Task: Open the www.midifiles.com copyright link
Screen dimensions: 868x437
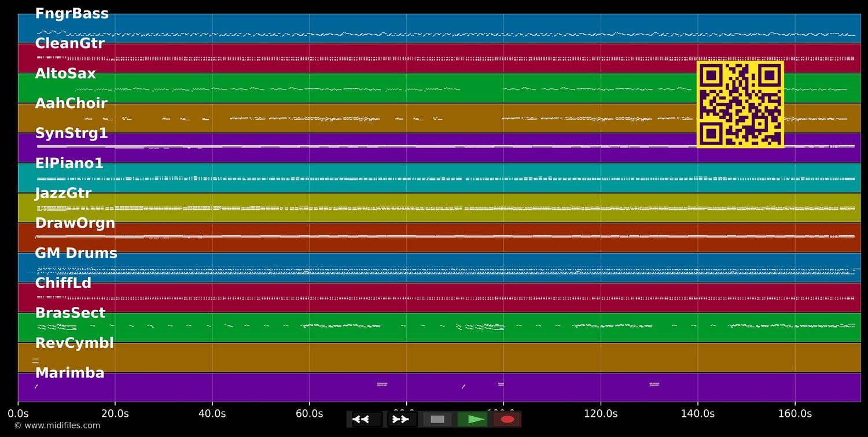Action: (x=57, y=425)
